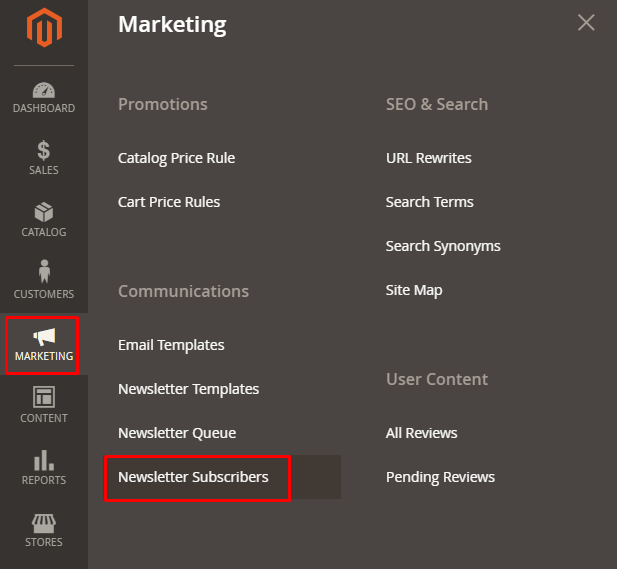Open Cart Price Rules

point(169,202)
